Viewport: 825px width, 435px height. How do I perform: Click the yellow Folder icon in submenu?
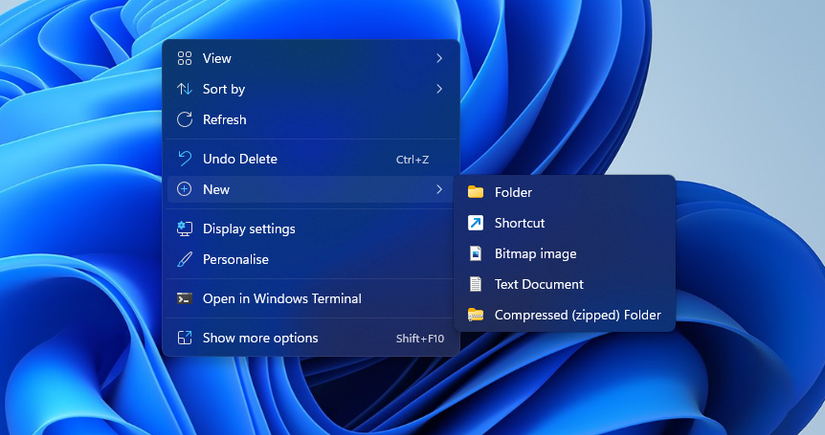(x=476, y=192)
